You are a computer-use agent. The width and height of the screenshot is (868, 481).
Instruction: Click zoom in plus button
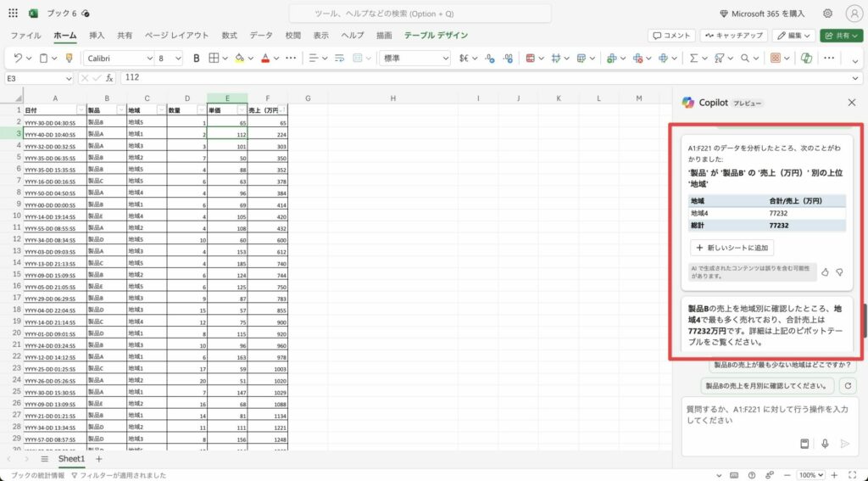point(834,475)
